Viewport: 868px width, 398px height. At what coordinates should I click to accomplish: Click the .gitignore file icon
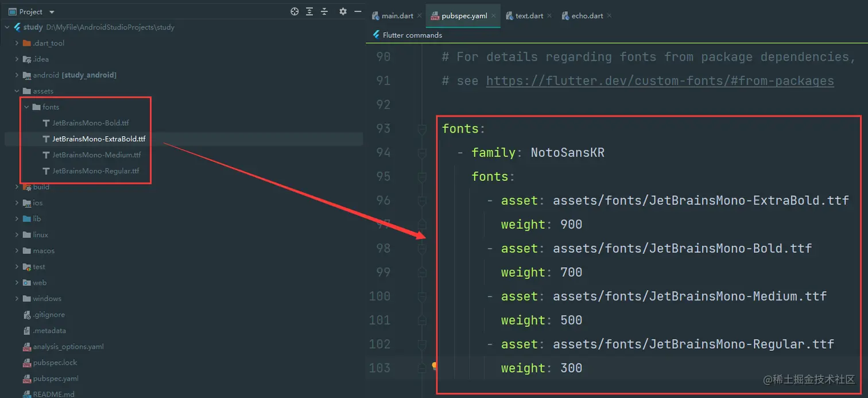[x=27, y=315]
